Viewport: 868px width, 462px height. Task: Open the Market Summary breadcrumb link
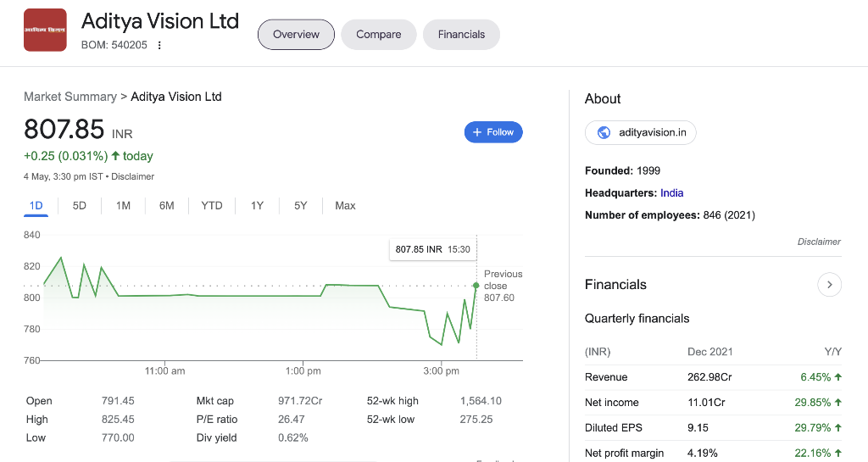[x=70, y=97]
